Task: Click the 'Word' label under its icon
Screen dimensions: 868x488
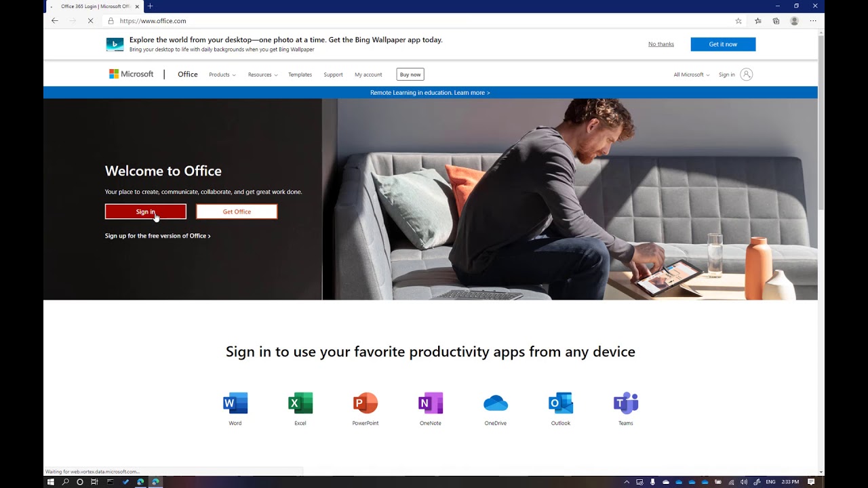Action: click(235, 423)
